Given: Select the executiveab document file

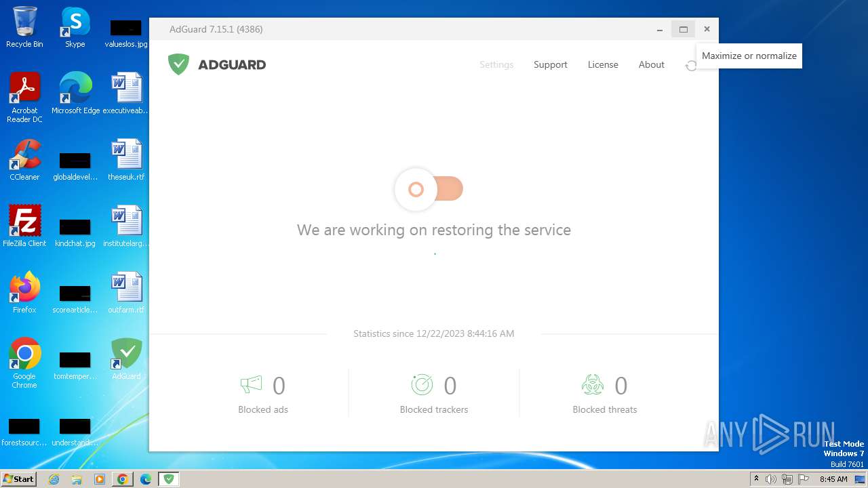Looking at the screenshot, I should [x=126, y=94].
